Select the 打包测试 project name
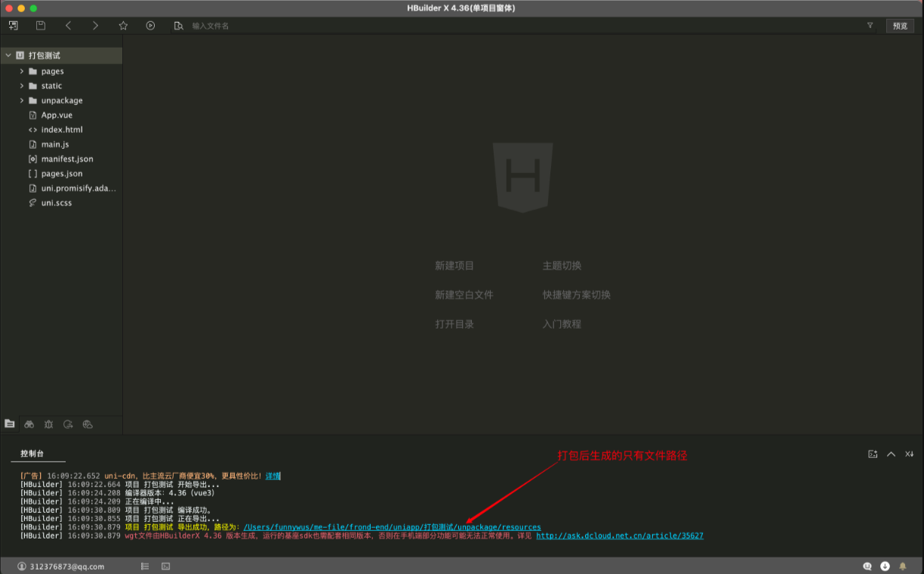 coord(44,55)
